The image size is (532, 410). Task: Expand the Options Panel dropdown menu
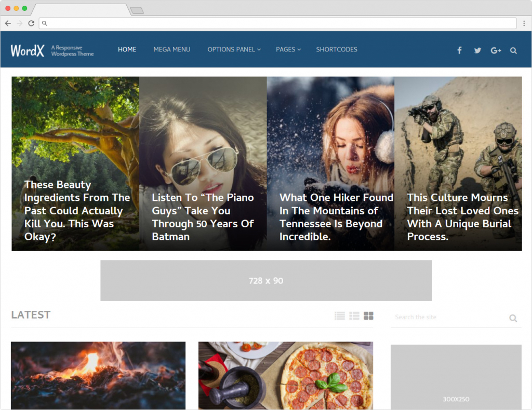coord(234,50)
